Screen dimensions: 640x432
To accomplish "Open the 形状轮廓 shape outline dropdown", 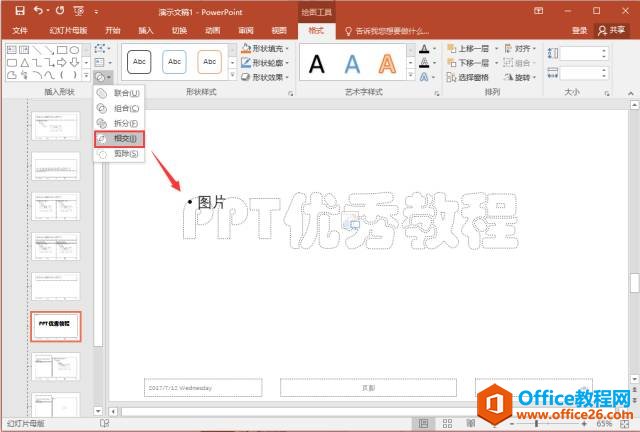I will click(266, 62).
